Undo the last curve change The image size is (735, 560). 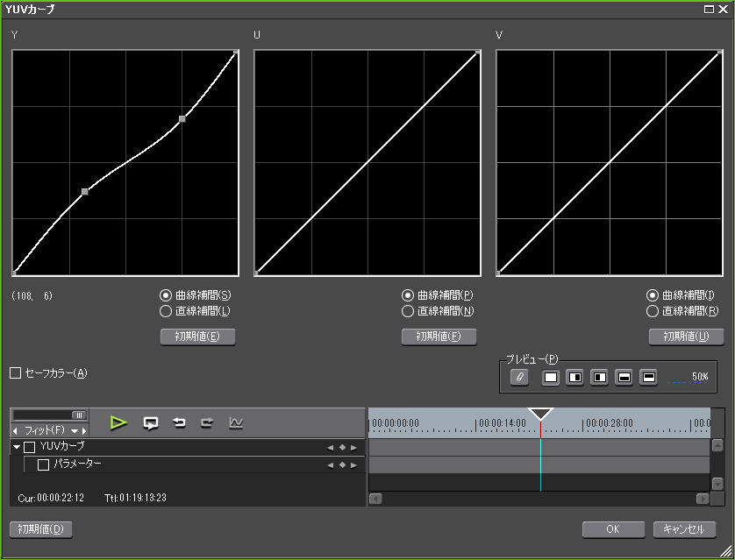pos(179,423)
